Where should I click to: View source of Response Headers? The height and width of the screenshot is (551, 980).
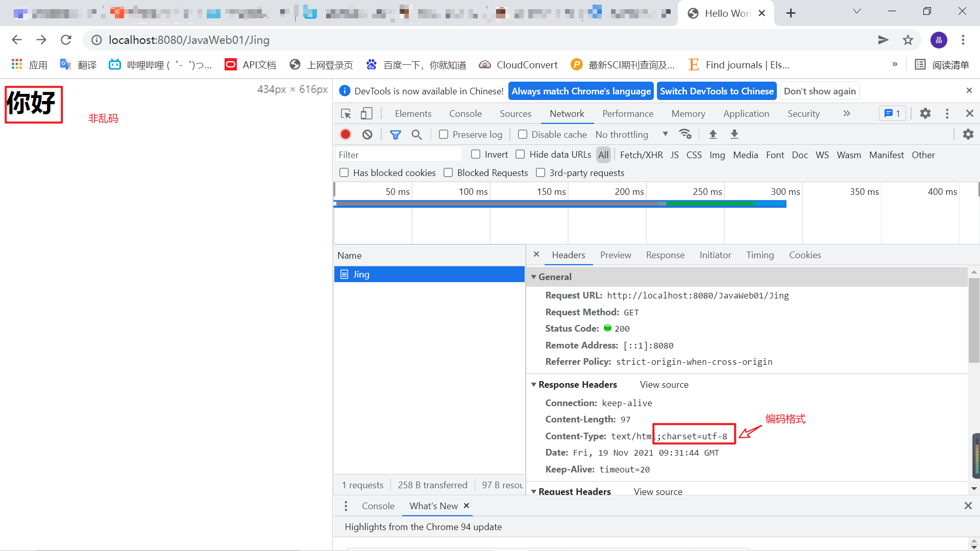click(664, 385)
